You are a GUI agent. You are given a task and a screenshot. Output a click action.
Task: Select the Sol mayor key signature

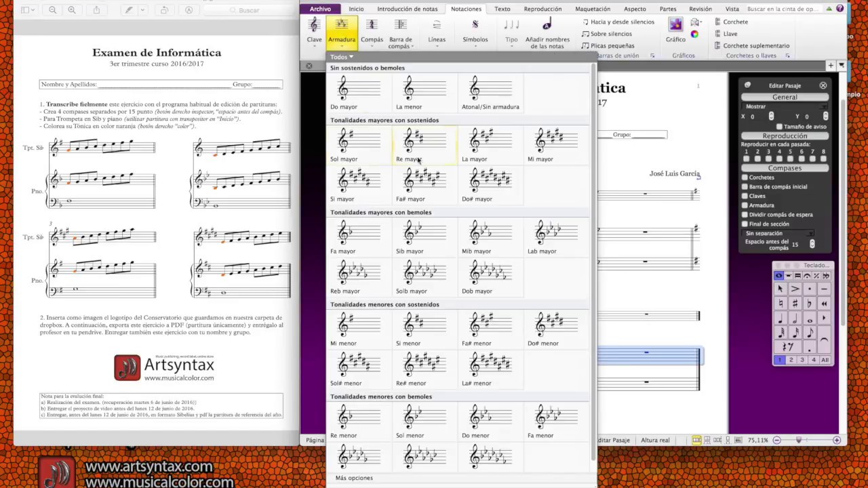(x=358, y=145)
